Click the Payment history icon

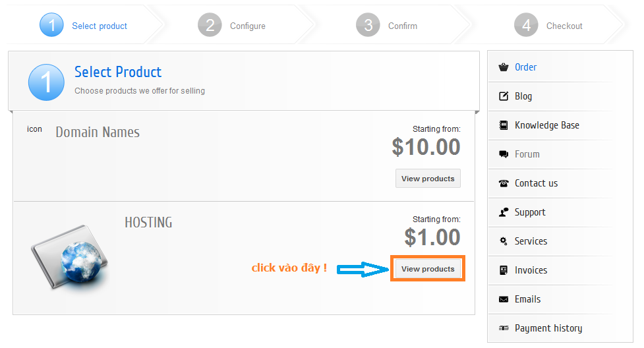point(504,328)
